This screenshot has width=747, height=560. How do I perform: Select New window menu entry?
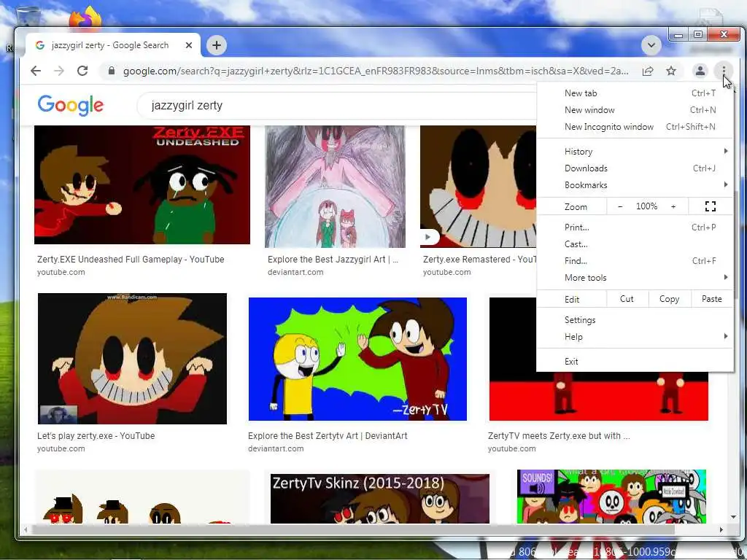[635, 109]
